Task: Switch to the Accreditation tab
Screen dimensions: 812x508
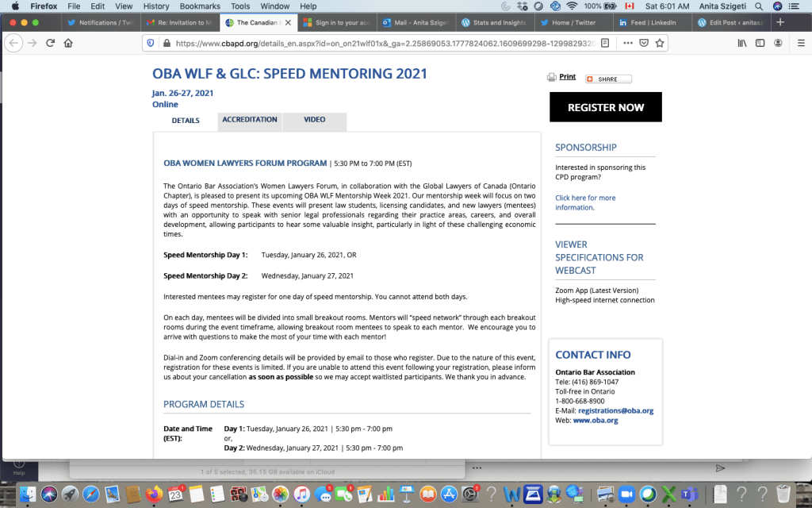Action: [x=250, y=120]
